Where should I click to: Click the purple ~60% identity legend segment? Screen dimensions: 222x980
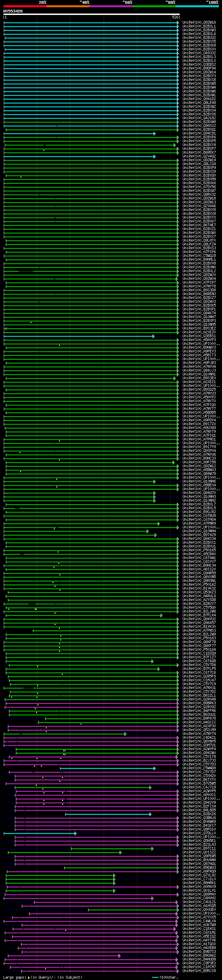pyautogui.click(x=111, y=6)
